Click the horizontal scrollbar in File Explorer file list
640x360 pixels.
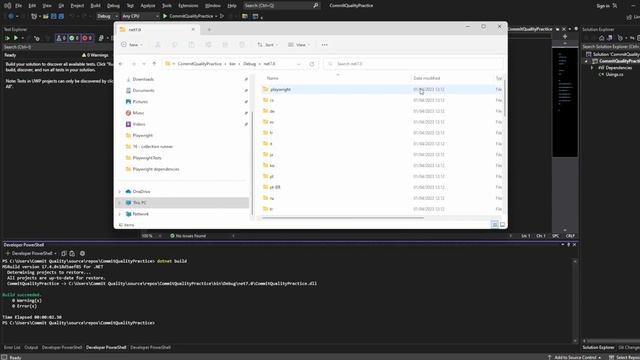click(343, 218)
